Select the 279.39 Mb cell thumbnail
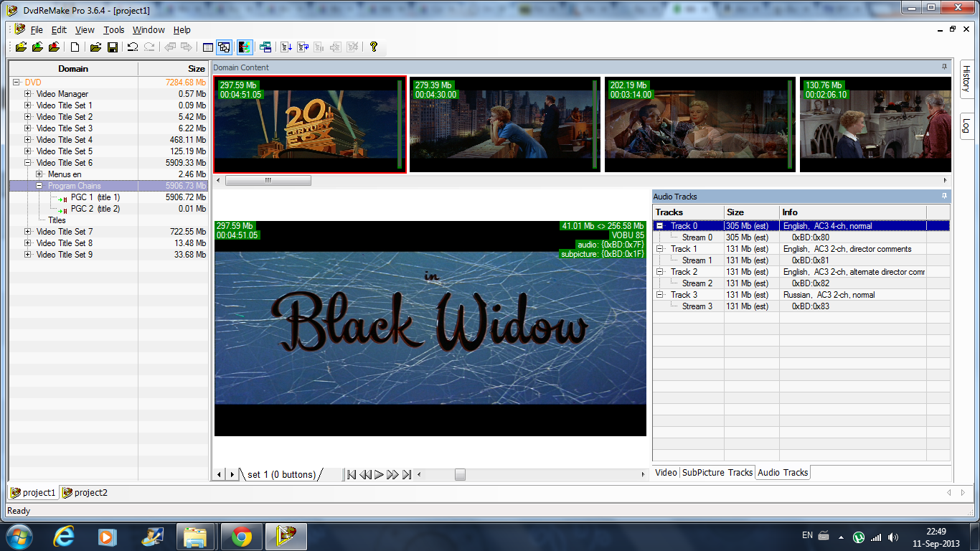The width and height of the screenshot is (980, 551). (x=505, y=124)
